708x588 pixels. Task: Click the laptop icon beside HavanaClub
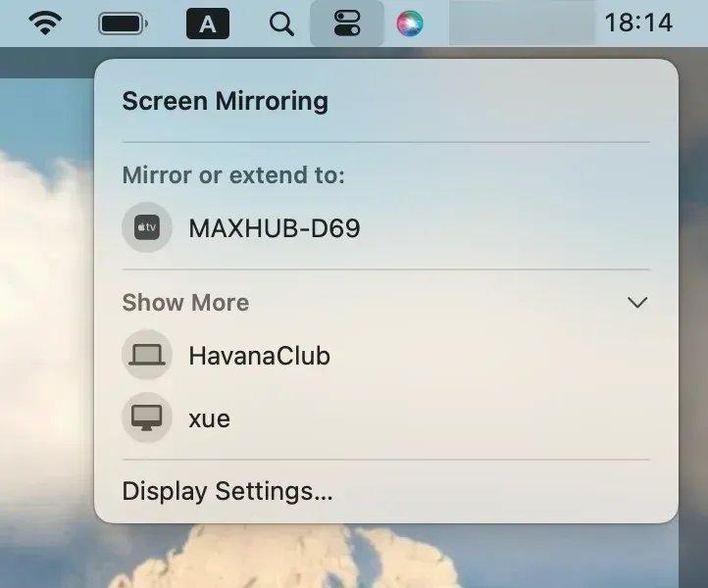coord(147,355)
